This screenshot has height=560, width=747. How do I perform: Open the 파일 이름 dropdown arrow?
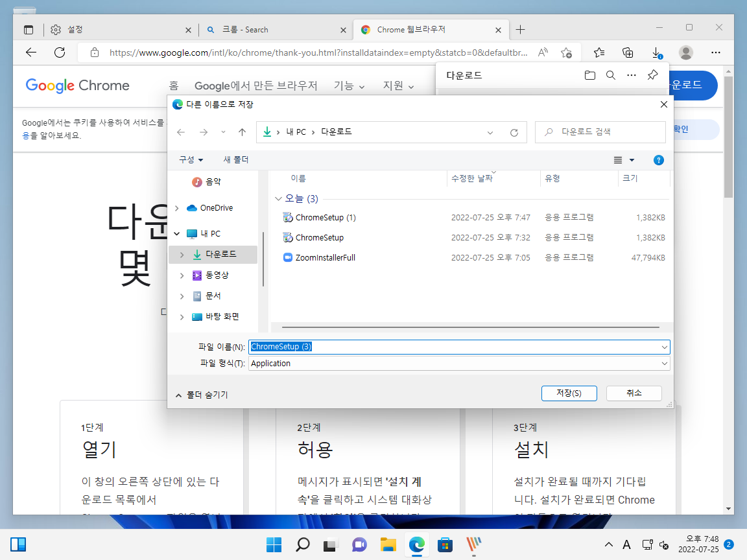[664, 347]
